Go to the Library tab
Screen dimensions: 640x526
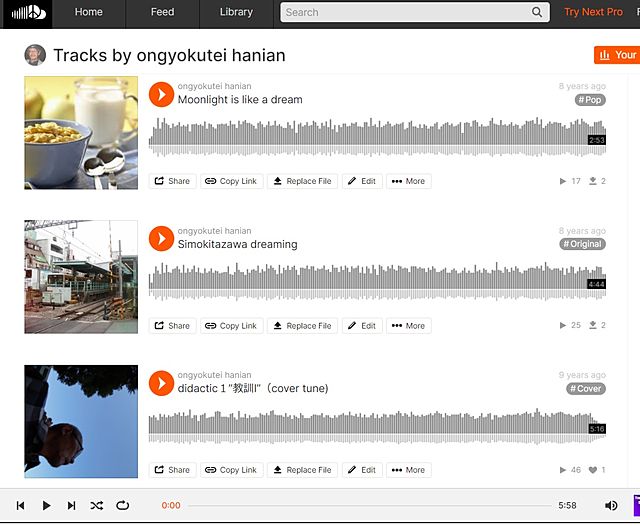point(236,12)
